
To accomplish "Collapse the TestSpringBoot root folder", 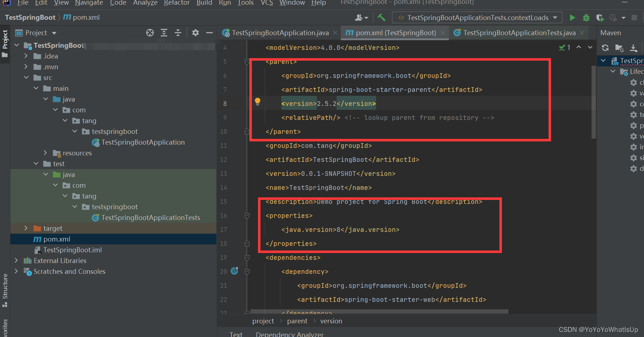I will click(x=17, y=45).
